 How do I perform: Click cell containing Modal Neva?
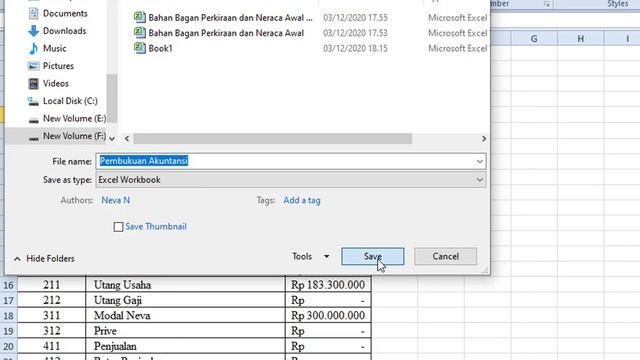185,316
